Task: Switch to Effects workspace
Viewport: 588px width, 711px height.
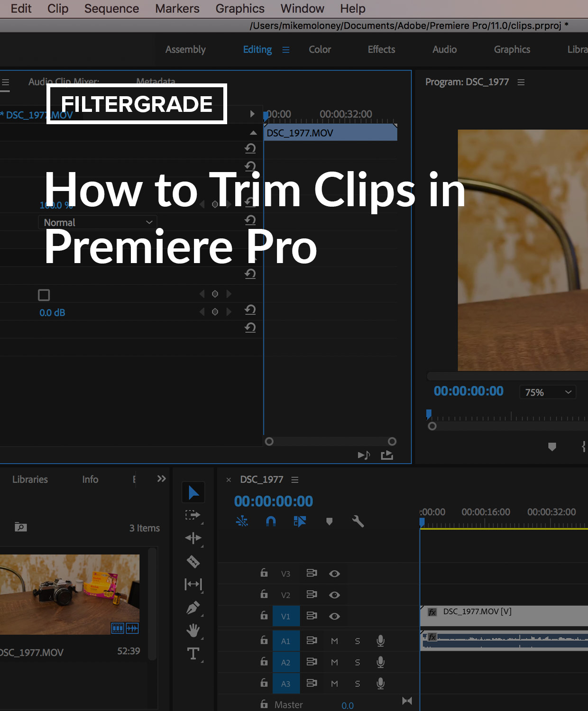Action: click(x=381, y=49)
